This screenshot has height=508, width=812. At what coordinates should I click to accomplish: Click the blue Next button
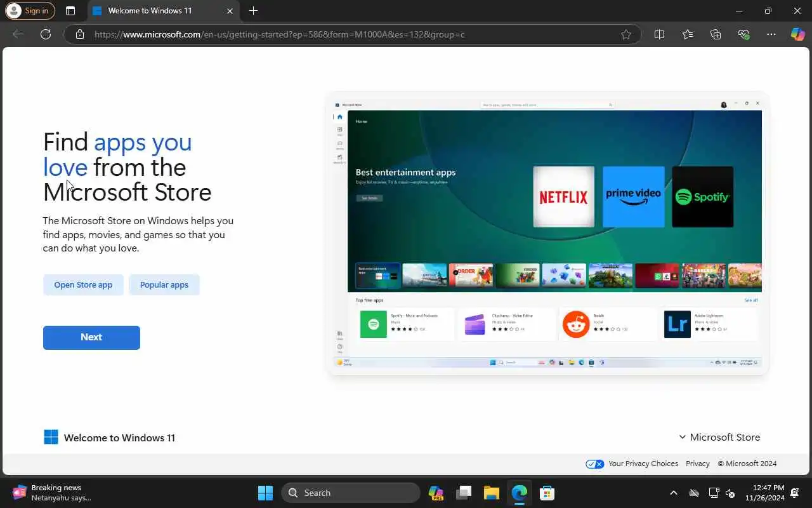point(91,337)
